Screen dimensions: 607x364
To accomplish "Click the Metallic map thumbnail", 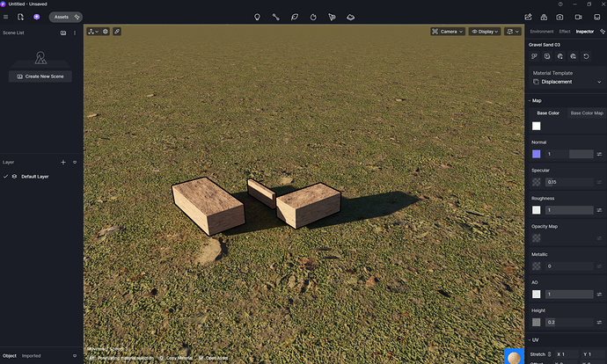I will (536, 266).
